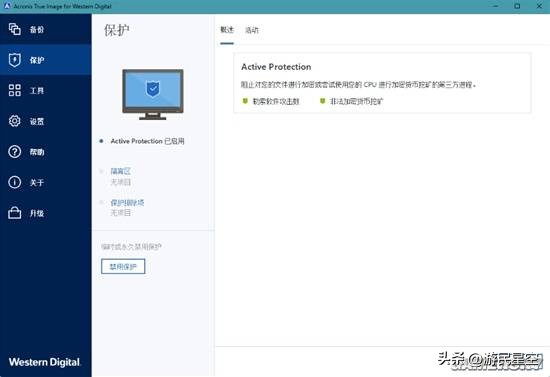Open the 工具 tools grid icon
Image resolution: width=550 pixels, height=377 pixels.
(14, 90)
